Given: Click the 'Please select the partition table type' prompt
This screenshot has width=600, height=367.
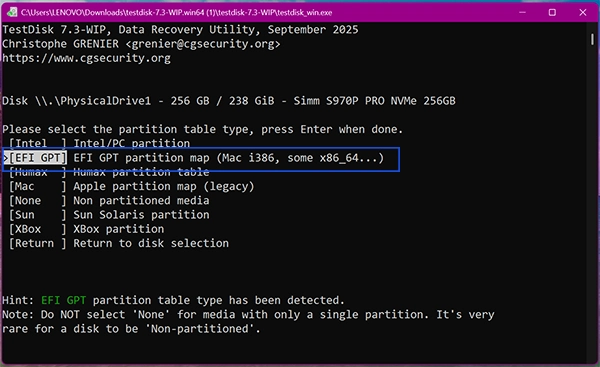Looking at the screenshot, I should [x=202, y=129].
